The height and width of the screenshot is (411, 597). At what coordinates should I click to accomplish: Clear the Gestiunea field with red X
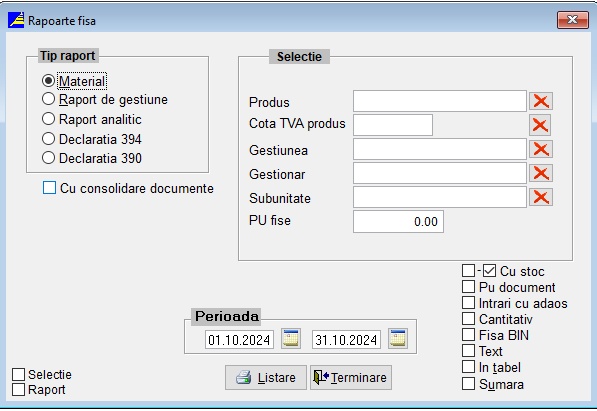pos(541,149)
